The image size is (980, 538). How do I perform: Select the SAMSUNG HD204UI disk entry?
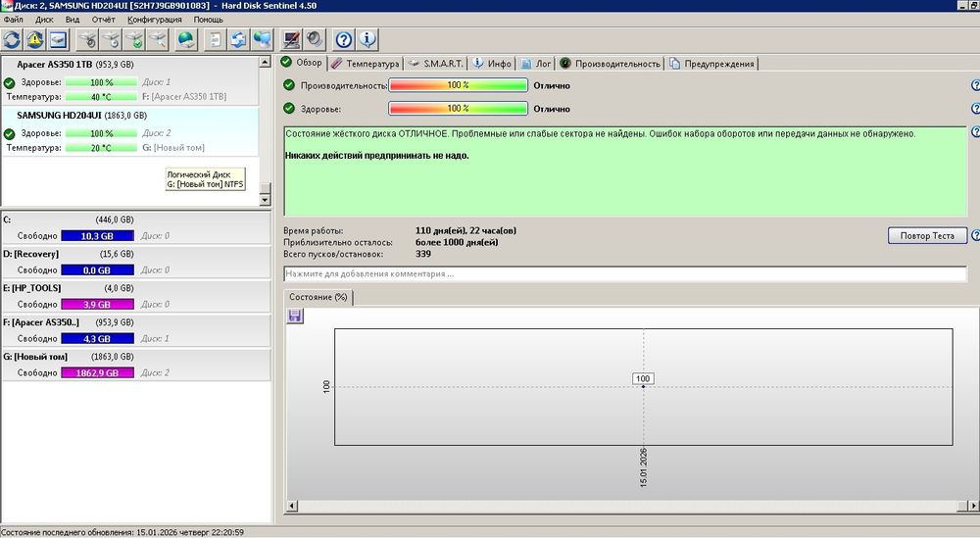130,131
